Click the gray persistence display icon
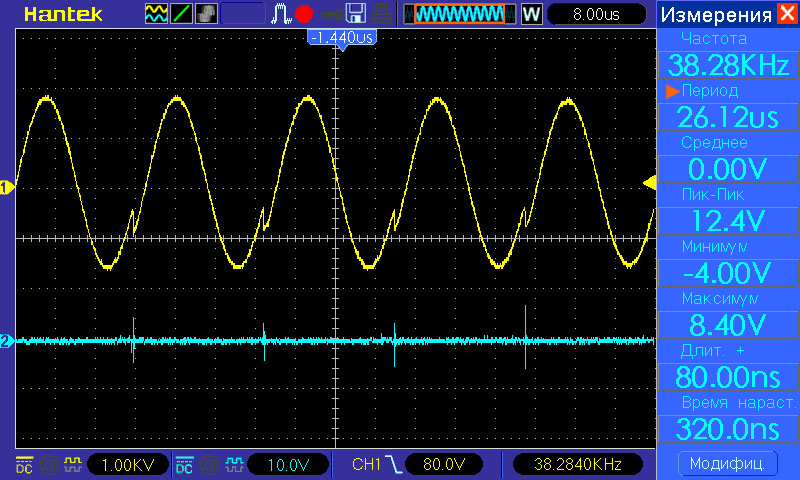The height and width of the screenshot is (480, 800). [206, 14]
